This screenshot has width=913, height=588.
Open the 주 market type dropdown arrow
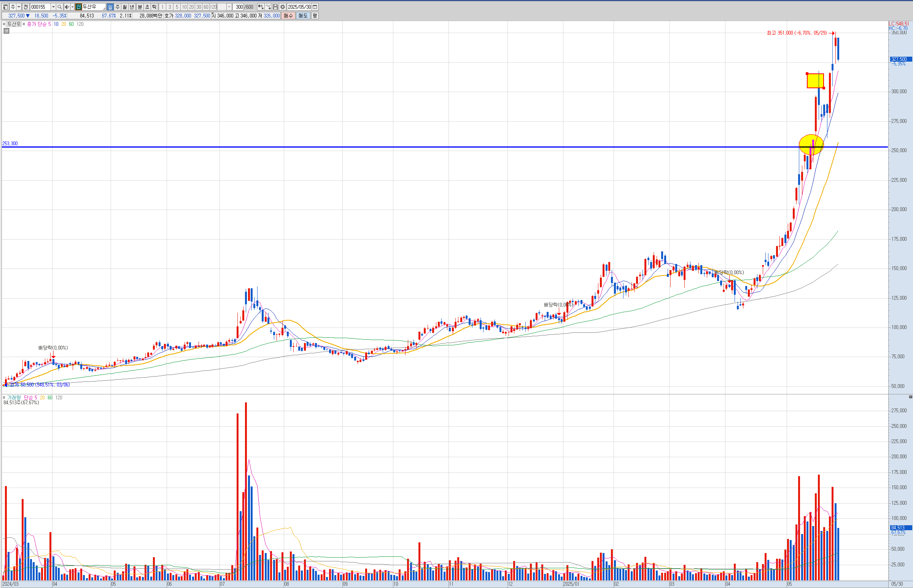[19, 7]
